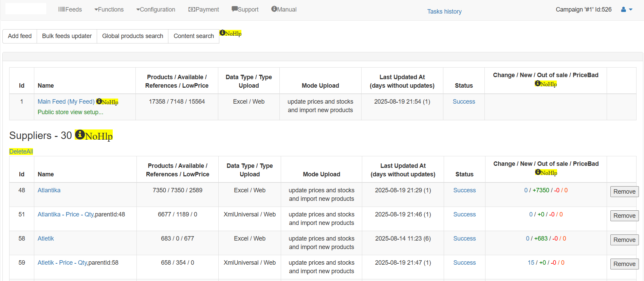Click the barcode icon beside Feeds
Image resolution: width=644 pixels, height=281 pixels.
tap(61, 10)
